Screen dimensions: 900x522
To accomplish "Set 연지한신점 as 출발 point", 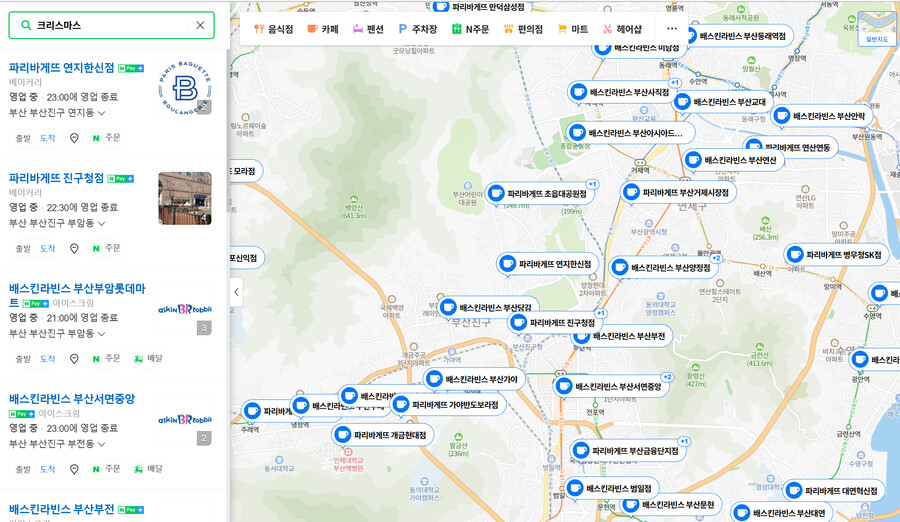I will pyautogui.click(x=23, y=138).
